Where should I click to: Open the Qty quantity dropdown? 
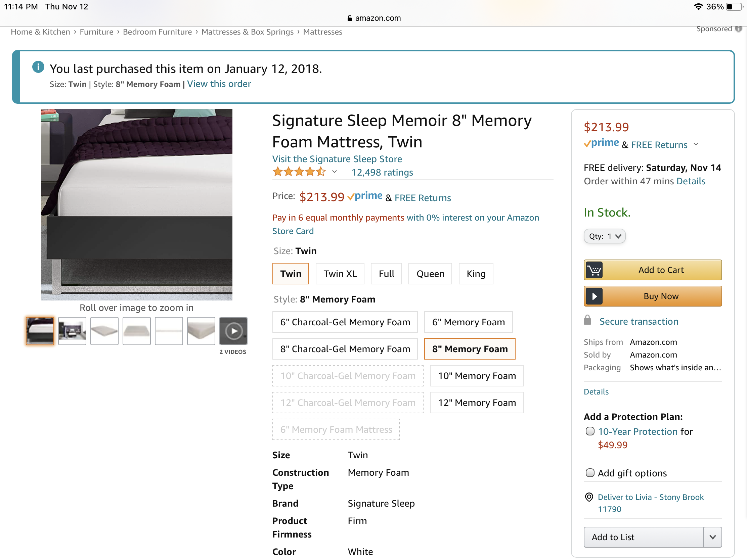pyautogui.click(x=605, y=236)
